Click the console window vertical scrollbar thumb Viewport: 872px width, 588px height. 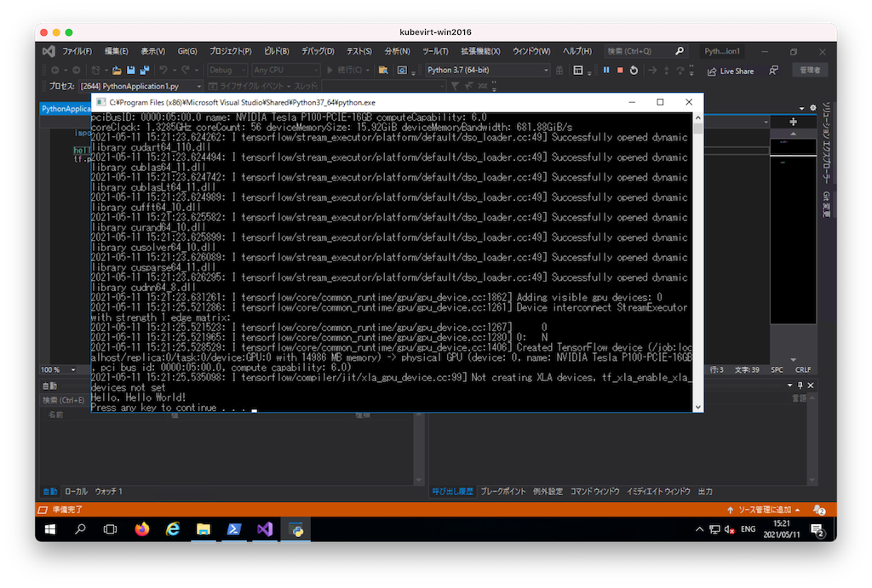(x=697, y=129)
